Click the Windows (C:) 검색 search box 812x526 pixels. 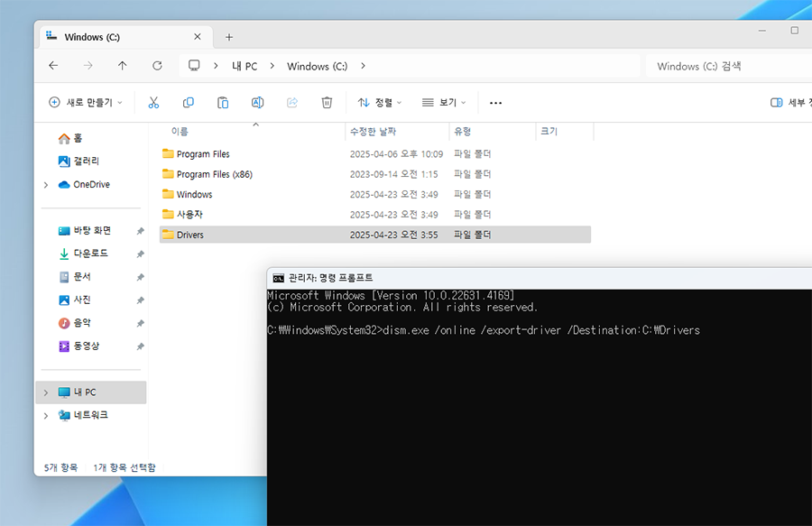[x=729, y=66]
